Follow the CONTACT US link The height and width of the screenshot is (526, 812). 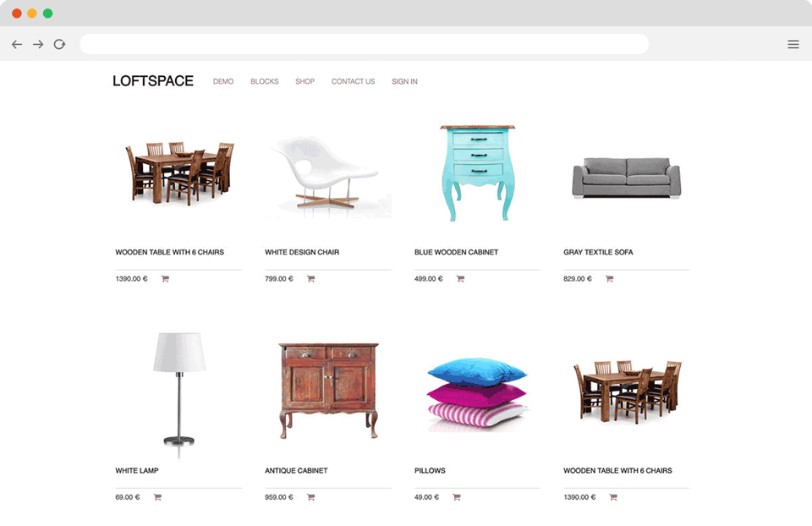point(354,81)
